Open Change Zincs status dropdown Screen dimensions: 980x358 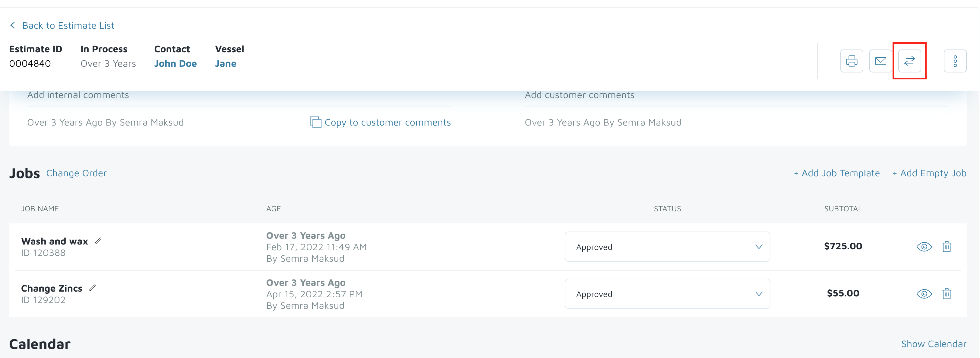point(667,294)
